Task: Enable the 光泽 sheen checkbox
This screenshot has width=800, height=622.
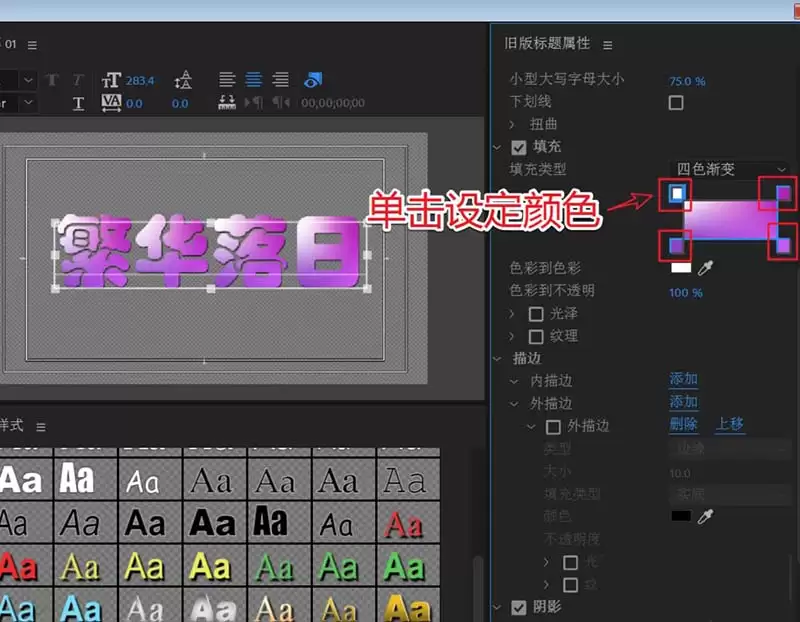Action: pos(535,314)
